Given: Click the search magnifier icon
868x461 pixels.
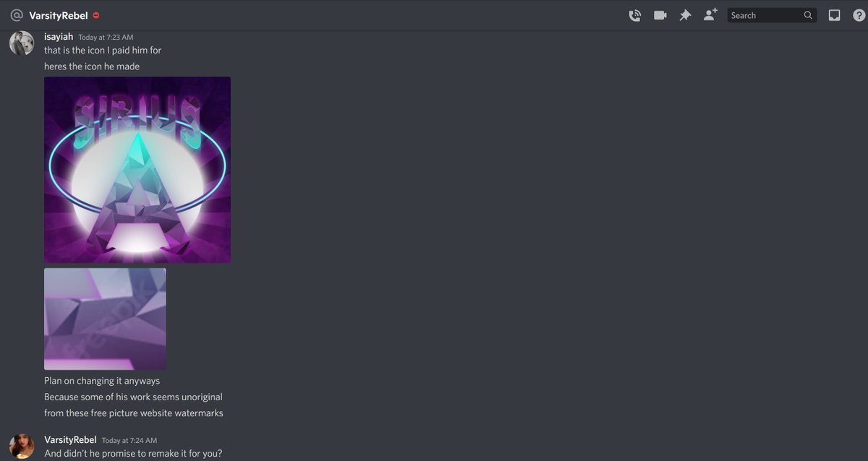Looking at the screenshot, I should (x=808, y=15).
